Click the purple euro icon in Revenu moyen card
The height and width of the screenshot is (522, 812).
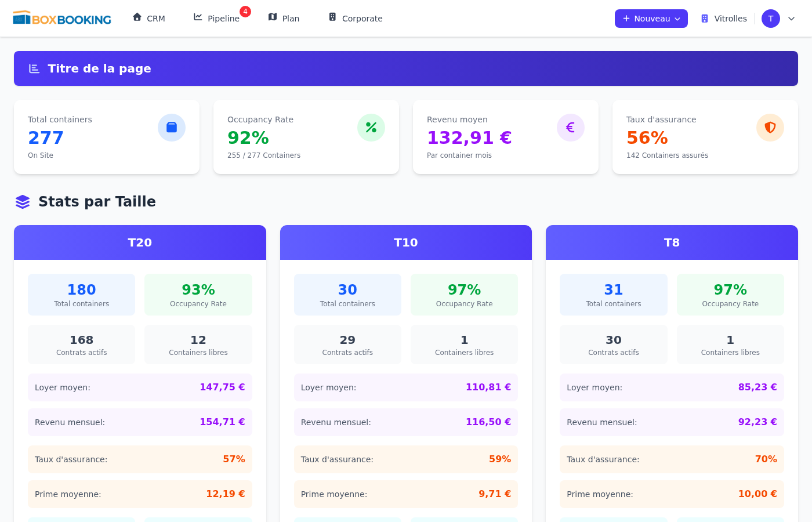coord(571,128)
